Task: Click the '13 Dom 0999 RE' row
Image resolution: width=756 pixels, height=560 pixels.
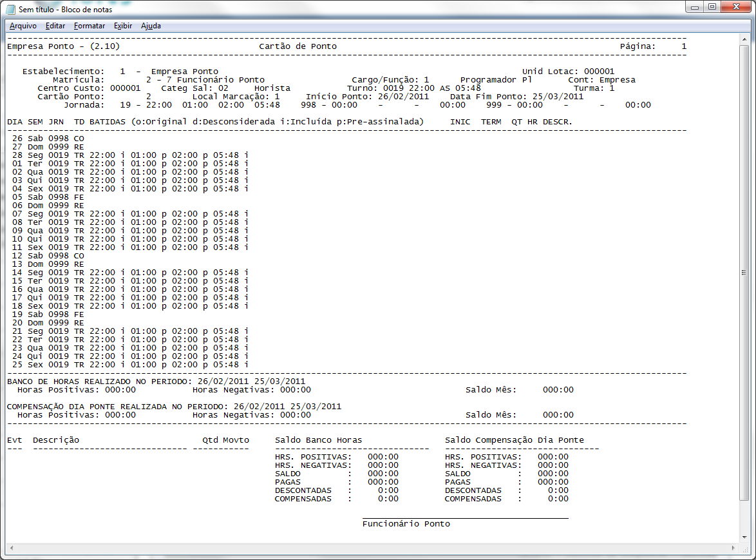Action: click(x=48, y=264)
